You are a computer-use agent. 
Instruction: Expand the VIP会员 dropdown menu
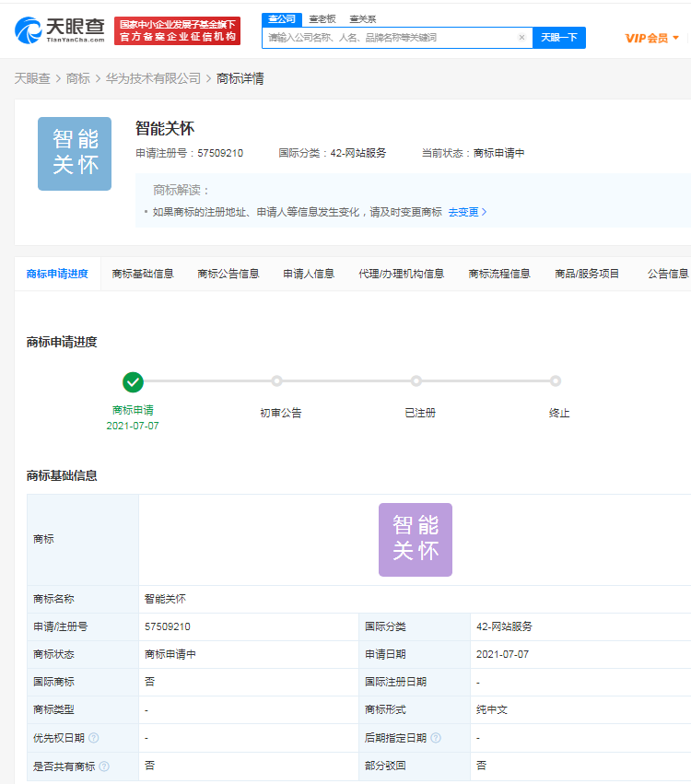pos(652,38)
